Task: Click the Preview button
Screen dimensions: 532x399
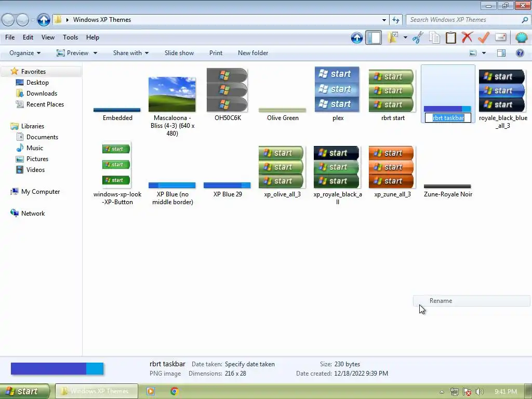Action: tap(73, 53)
